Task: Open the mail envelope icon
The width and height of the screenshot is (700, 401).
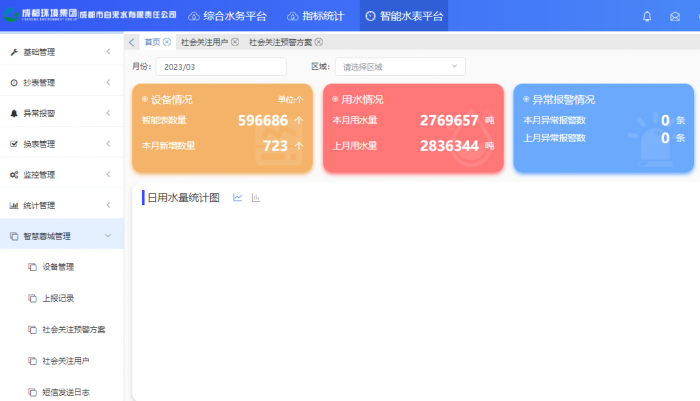Action: [675, 17]
